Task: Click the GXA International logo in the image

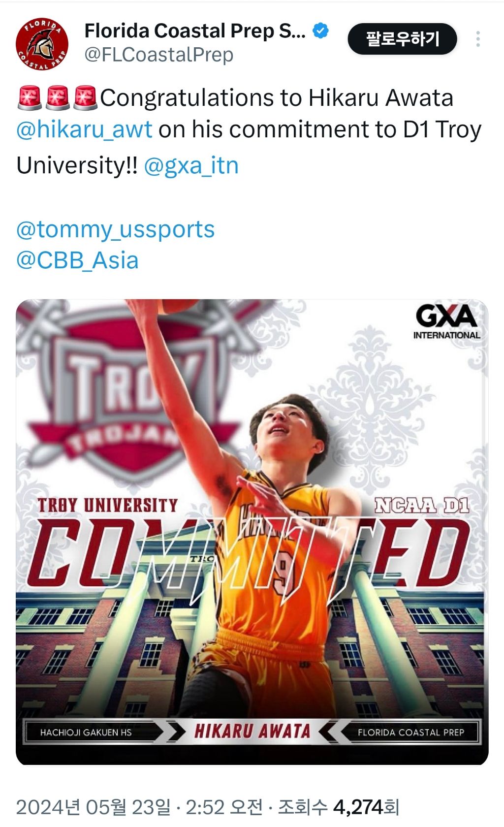Action: pyautogui.click(x=446, y=322)
